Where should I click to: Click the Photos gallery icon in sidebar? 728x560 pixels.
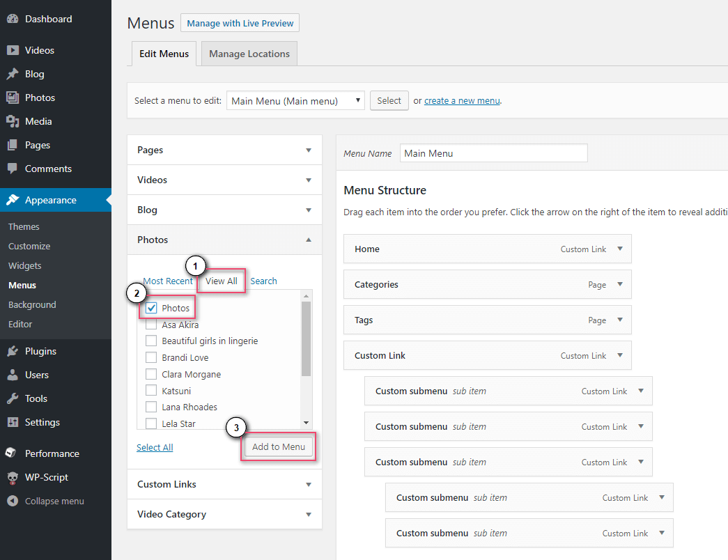tap(13, 98)
